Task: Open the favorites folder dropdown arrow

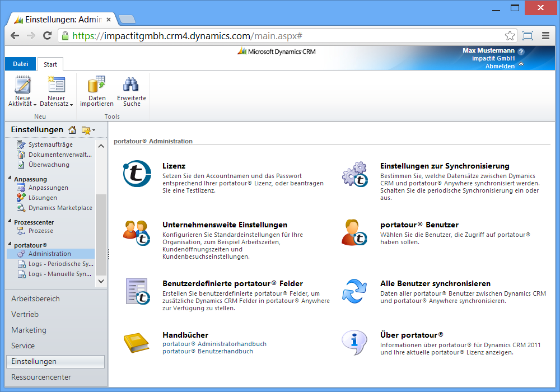Action: (x=94, y=130)
